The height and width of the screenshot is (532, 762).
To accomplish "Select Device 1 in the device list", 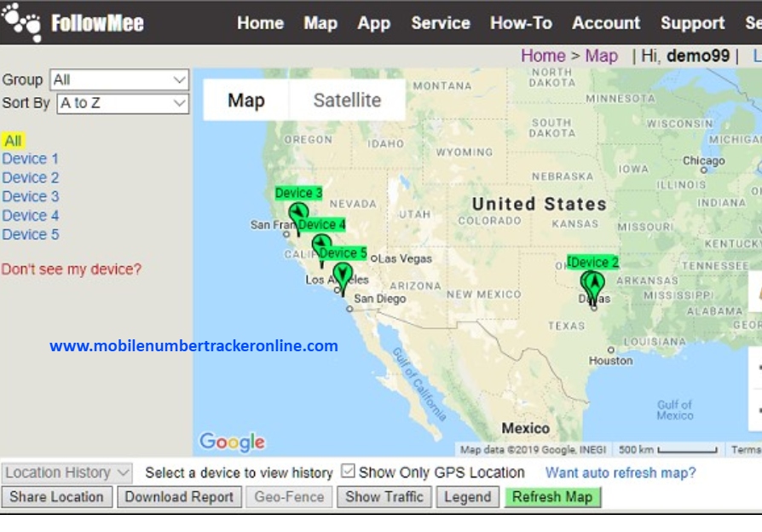I will 31,159.
